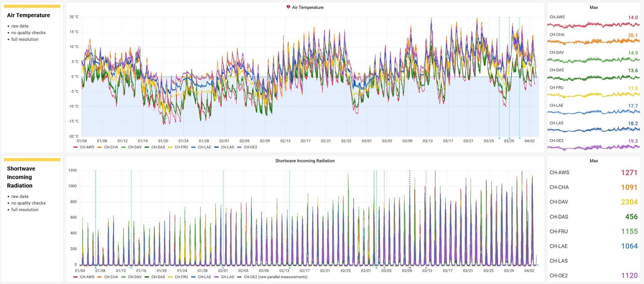
Task: Click the purple CH-OE2 swatch in Air Temperature legend
Action: 239,147
